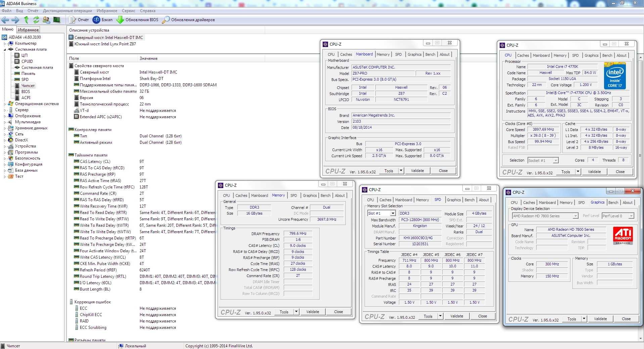This screenshot has height=349, width=644.
Task: Select the SPD tree node in AIDA64
Action: coord(25,80)
